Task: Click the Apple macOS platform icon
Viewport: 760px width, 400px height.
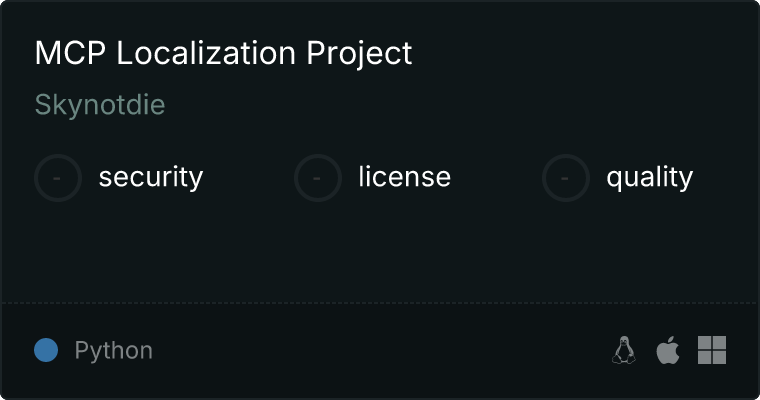Action: click(667, 350)
